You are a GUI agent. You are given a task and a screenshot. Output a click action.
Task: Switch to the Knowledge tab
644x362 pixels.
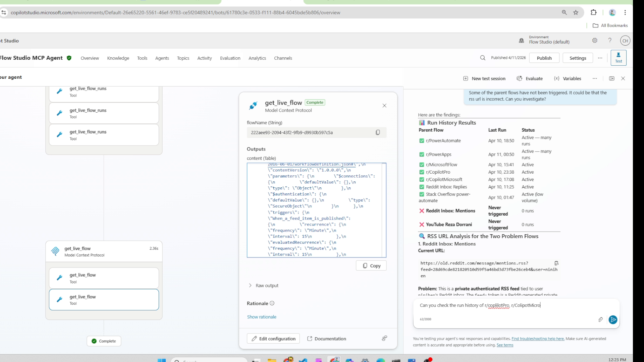tap(118, 58)
